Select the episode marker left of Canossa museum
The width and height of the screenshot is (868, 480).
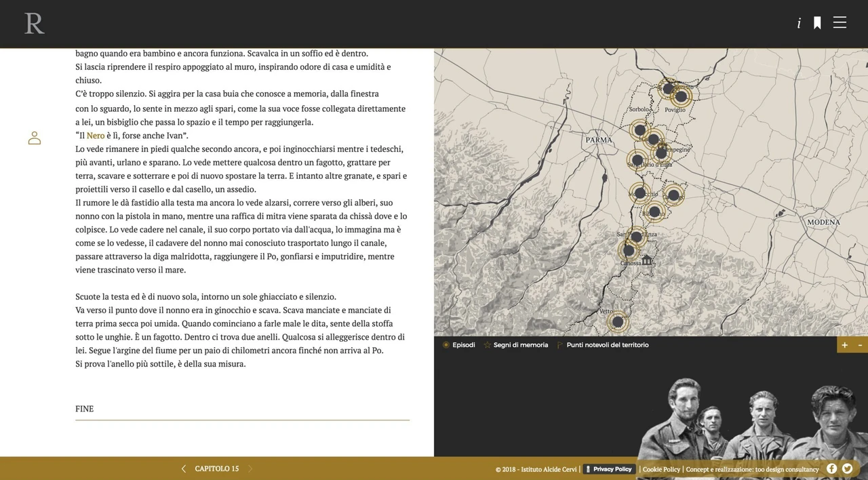[629, 251]
